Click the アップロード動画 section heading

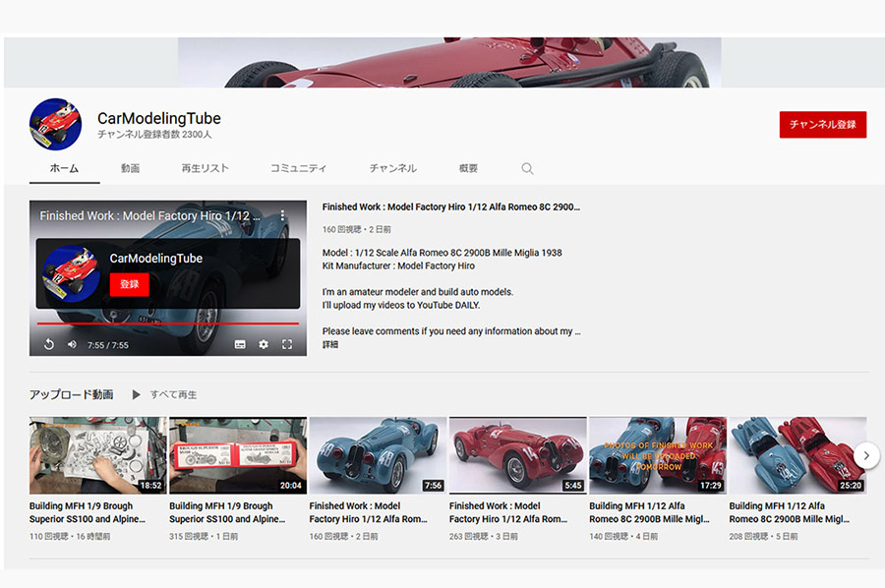72,394
